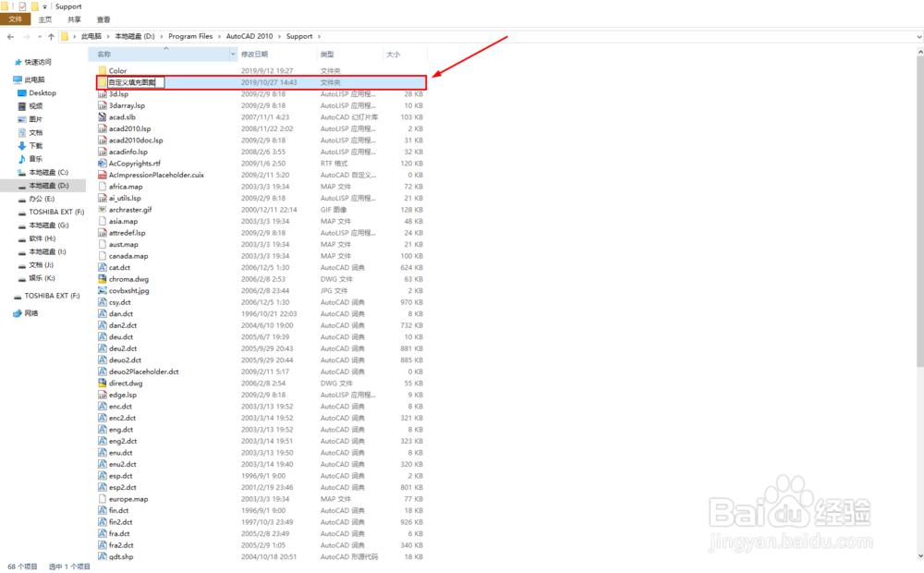924x573 pixels.
Task: Click AcCopyrights.rtf file icon
Action: [x=103, y=164]
